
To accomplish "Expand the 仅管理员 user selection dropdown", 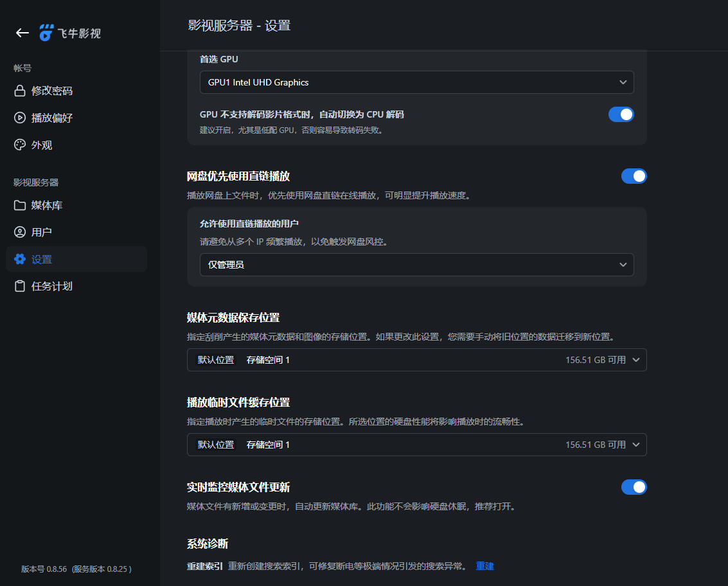I will coord(416,264).
